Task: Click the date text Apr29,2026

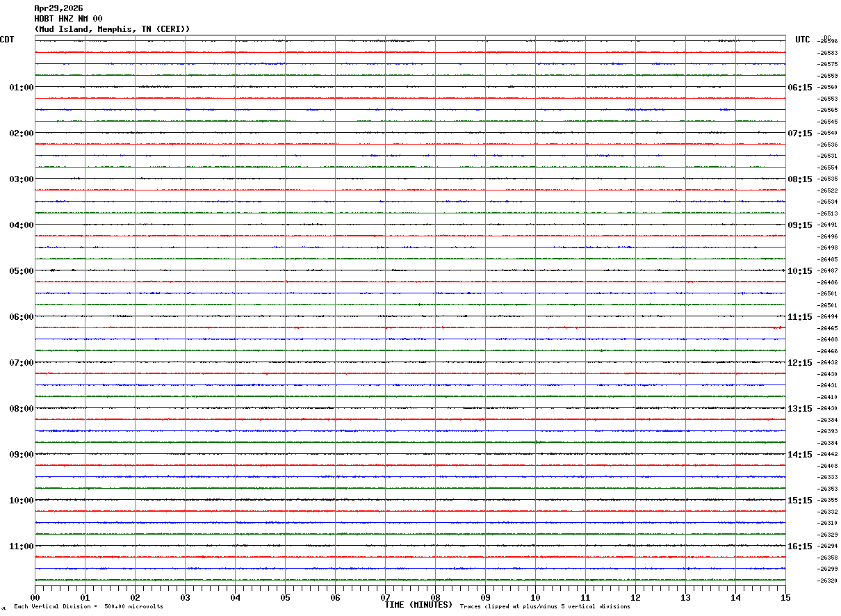Action: coord(58,8)
